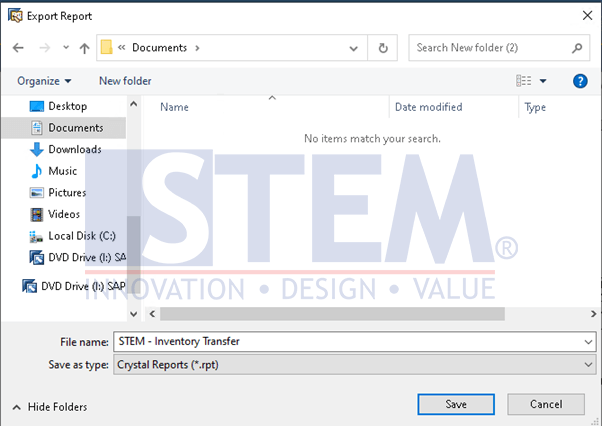Click the horizontal scrollbar right arrow
Viewport: 602px width, 426px height.
(594, 314)
